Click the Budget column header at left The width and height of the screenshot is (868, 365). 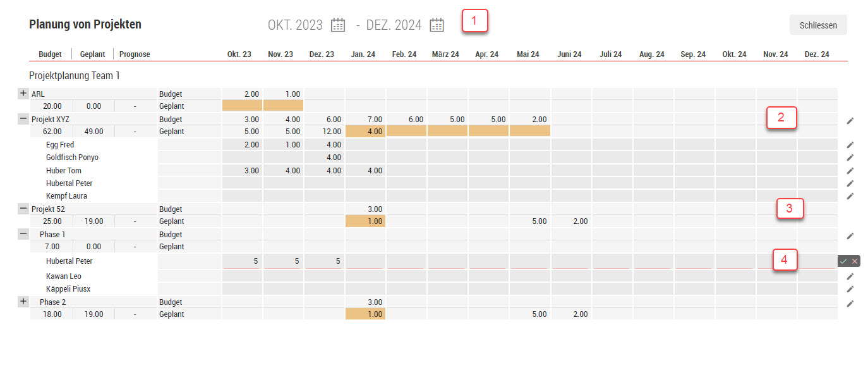(x=51, y=54)
